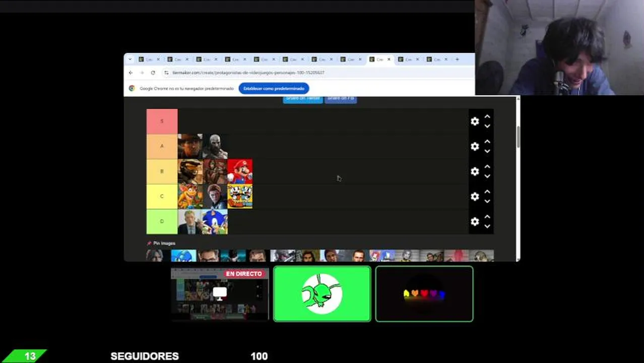This screenshot has width=644, height=363.
Task: Select colored hearts avatar participant tile
Action: (x=424, y=294)
